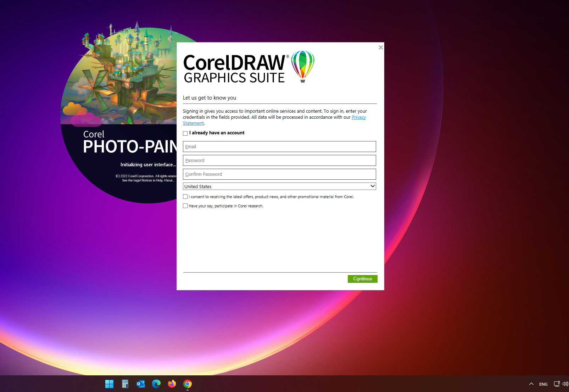Enable consent to promotional offers checkbox

(x=185, y=196)
